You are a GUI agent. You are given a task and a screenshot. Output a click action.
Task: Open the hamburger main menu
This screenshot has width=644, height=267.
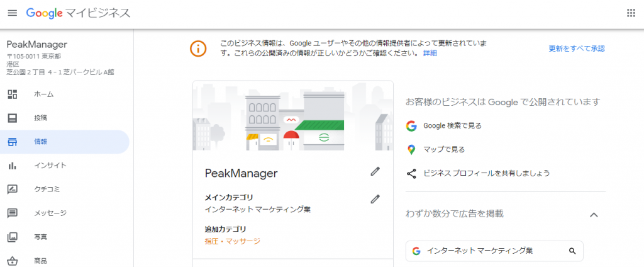[13, 13]
